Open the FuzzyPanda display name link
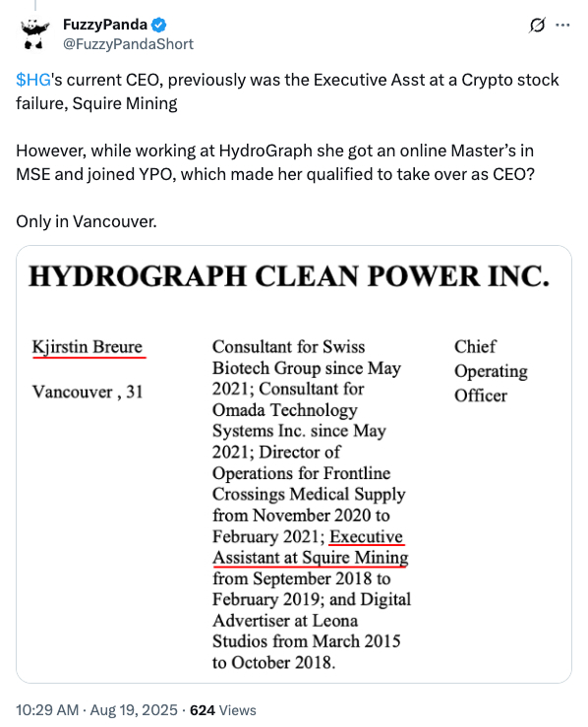Viewport: 588px width, 727px height. point(105,25)
